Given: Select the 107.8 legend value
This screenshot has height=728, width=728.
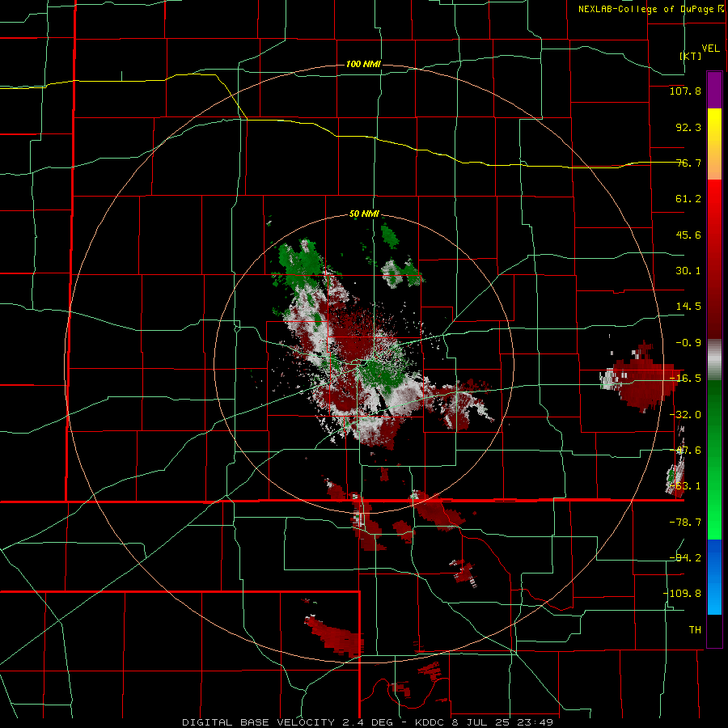Looking at the screenshot, I should (x=685, y=91).
